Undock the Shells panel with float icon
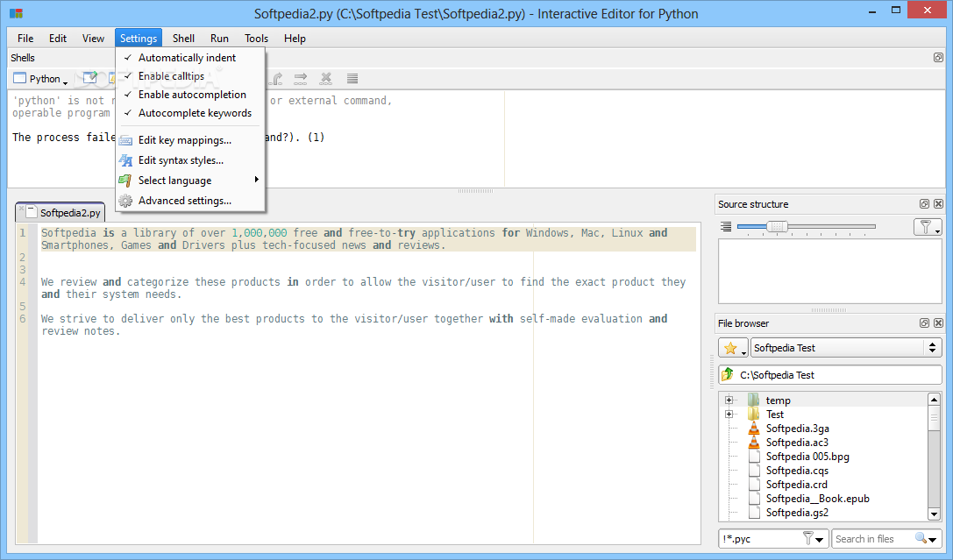Viewport: 953px width, 560px height. [938, 58]
